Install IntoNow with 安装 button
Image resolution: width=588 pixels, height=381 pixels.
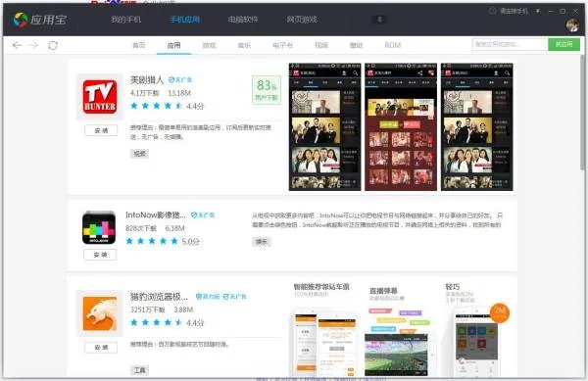pyautogui.click(x=100, y=255)
